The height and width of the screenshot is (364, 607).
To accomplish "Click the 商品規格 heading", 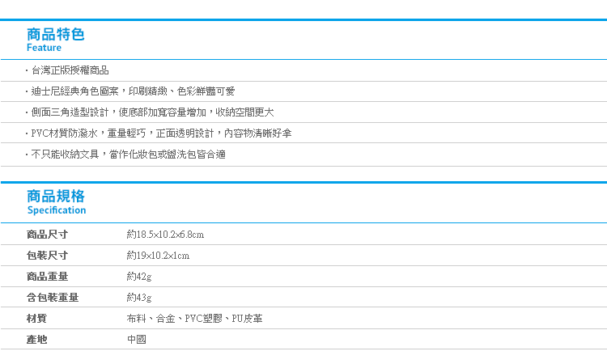I will 55,196.
